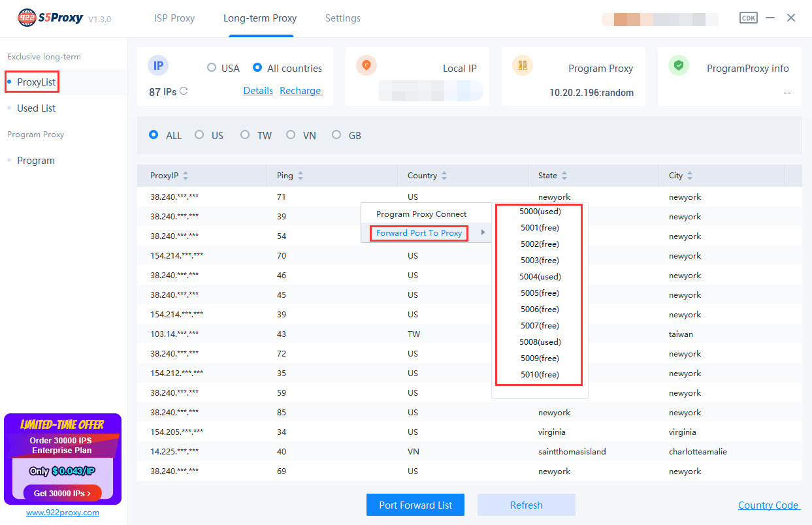Viewport: 812px width, 525px height.
Task: Switch to the ISP Proxy tab
Action: click(174, 18)
